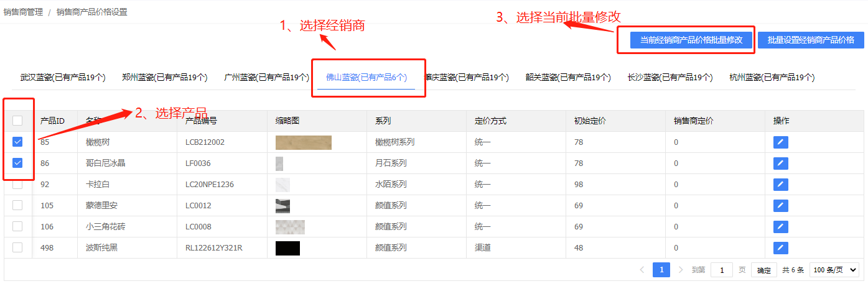
Task: Check product 498 波斯纯黑 checkbox
Action: pyautogui.click(x=17, y=247)
